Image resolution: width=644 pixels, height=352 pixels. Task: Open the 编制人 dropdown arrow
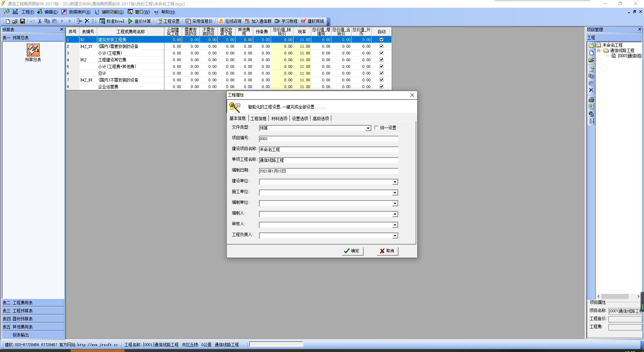(395, 214)
